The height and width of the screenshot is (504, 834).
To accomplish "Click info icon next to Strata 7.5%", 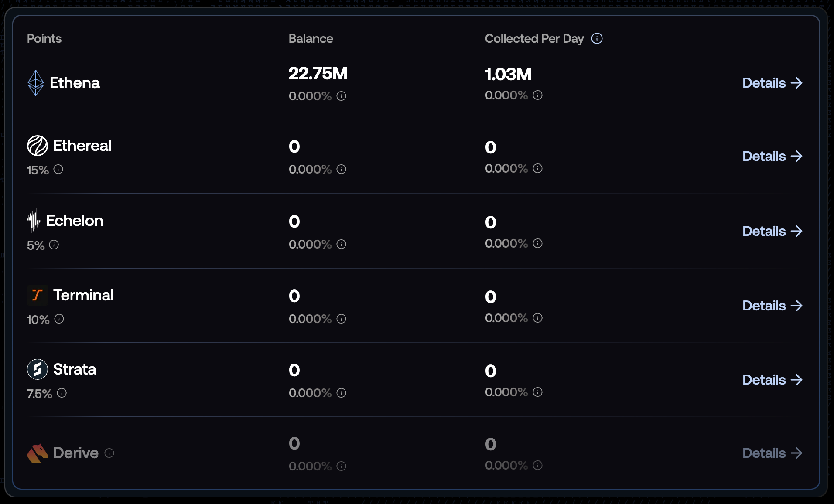I will pos(62,393).
